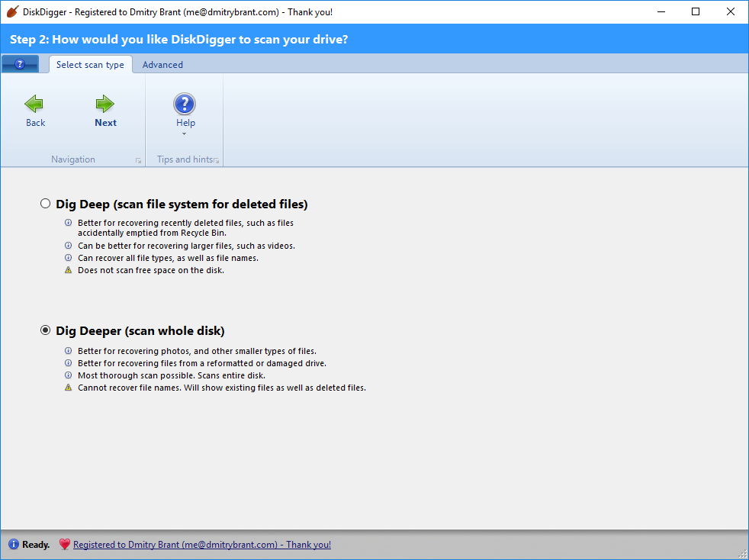Expand the Help dropdown arrow

click(185, 134)
